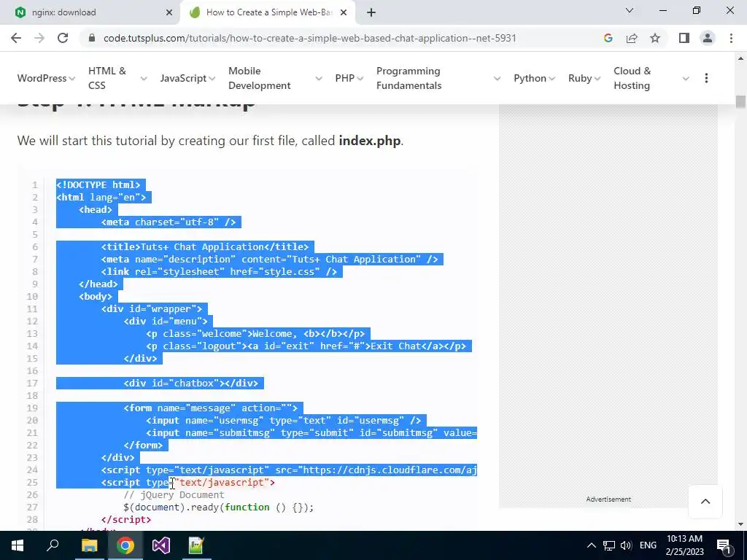Screen dimensions: 747x560
Task: Open File Explorer from taskbar
Action: pyautogui.click(x=89, y=545)
